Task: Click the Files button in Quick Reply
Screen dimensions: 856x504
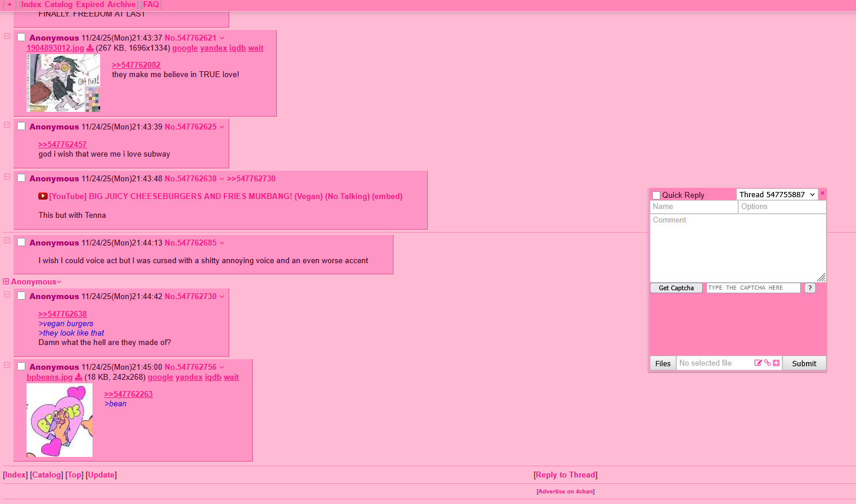Action: click(x=663, y=363)
